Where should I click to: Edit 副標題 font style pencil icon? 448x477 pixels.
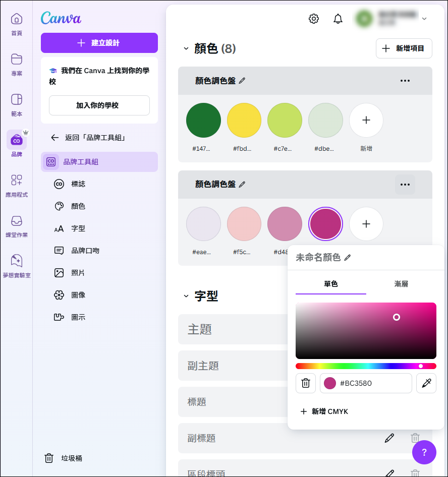point(389,438)
